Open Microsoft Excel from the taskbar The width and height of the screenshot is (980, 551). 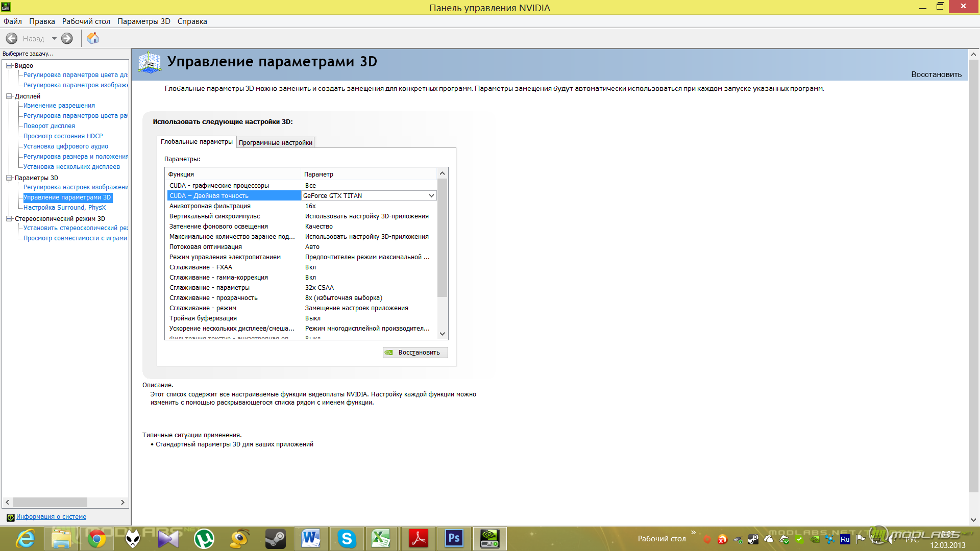coord(381,539)
